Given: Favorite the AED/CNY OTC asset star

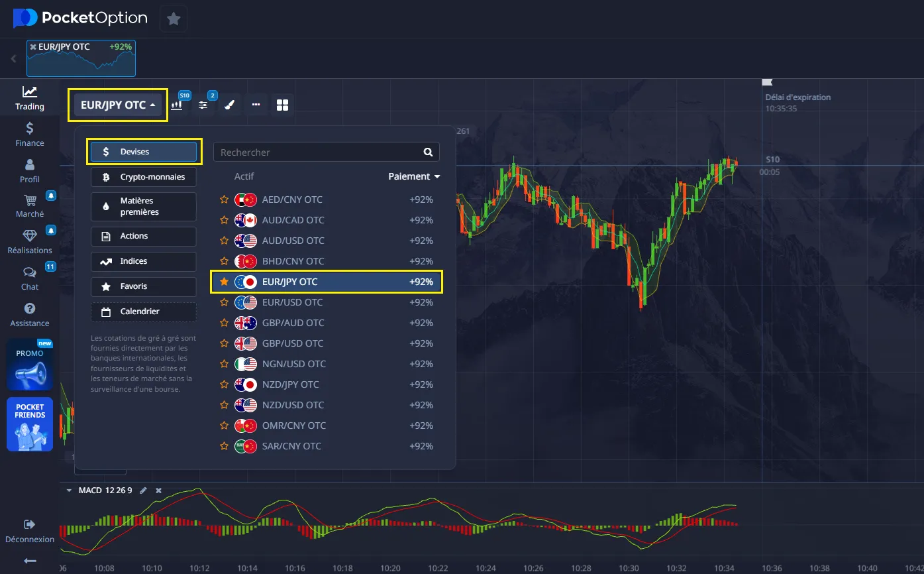Looking at the screenshot, I should click(224, 200).
